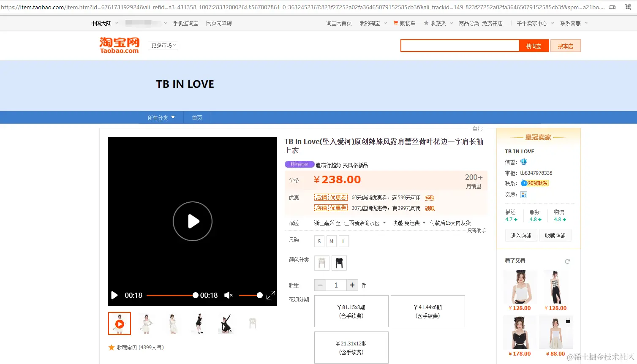This screenshot has height=364, width=637.
Task: Choose the white color option swatch
Action: pos(322,263)
